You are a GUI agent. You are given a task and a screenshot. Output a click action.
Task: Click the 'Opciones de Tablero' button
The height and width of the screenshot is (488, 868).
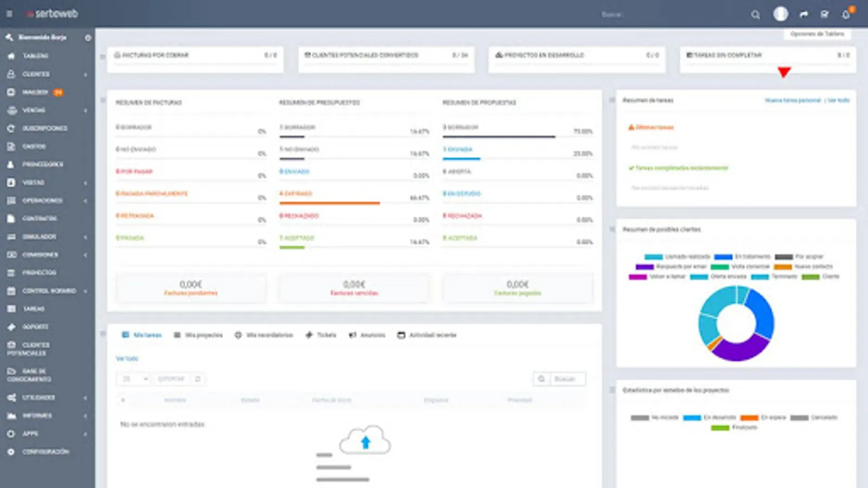point(817,34)
